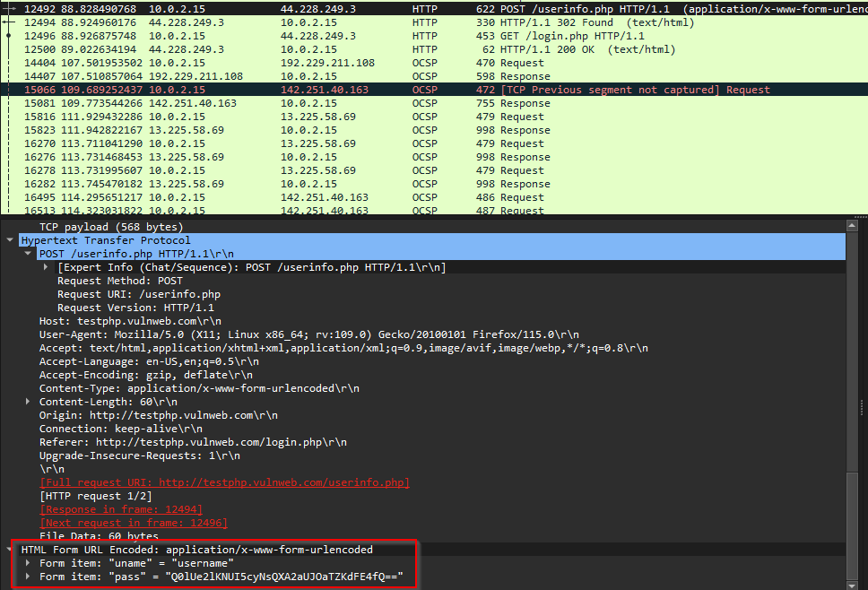The height and width of the screenshot is (590, 868).
Task: Collapse the POST /userinfo.php HTTP/1.1 node
Action: [29, 254]
